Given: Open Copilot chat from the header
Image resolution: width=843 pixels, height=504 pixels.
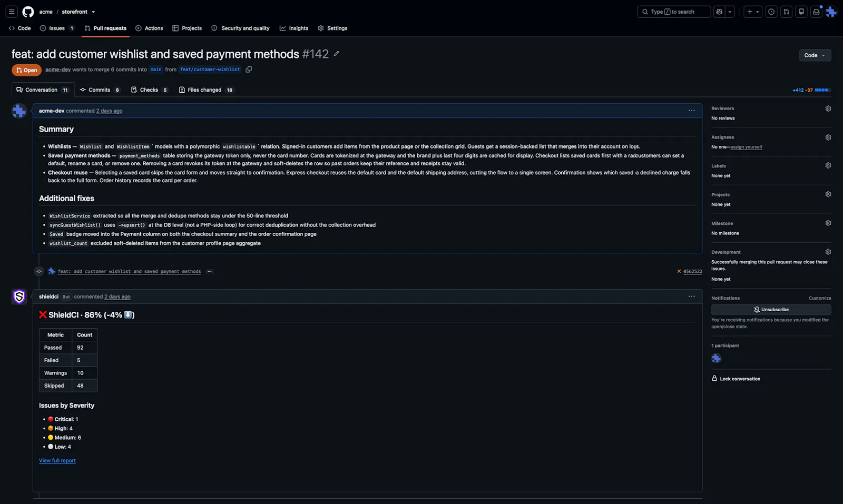Looking at the screenshot, I should [719, 12].
